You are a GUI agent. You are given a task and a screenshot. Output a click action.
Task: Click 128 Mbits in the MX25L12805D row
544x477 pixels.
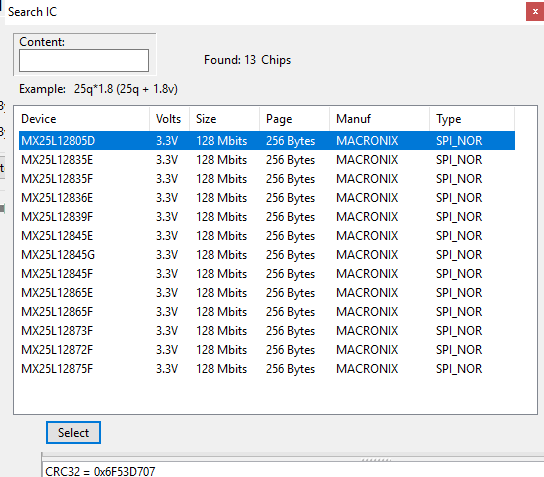[221, 140]
